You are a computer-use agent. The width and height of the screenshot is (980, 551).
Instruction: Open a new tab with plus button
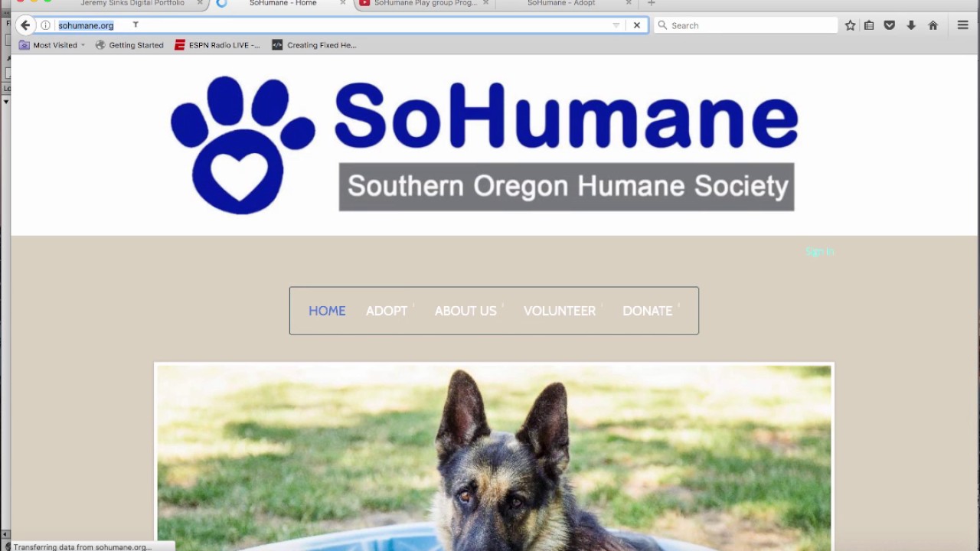[x=652, y=3]
